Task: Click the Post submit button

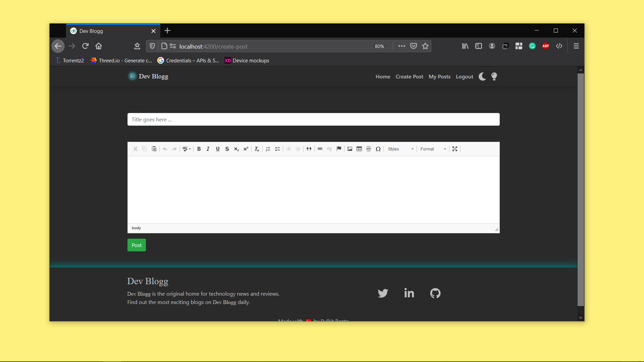Action: click(x=136, y=245)
